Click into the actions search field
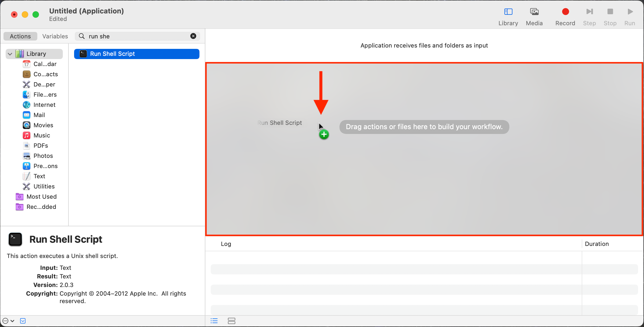Viewport: 644px width, 327px height. click(137, 36)
